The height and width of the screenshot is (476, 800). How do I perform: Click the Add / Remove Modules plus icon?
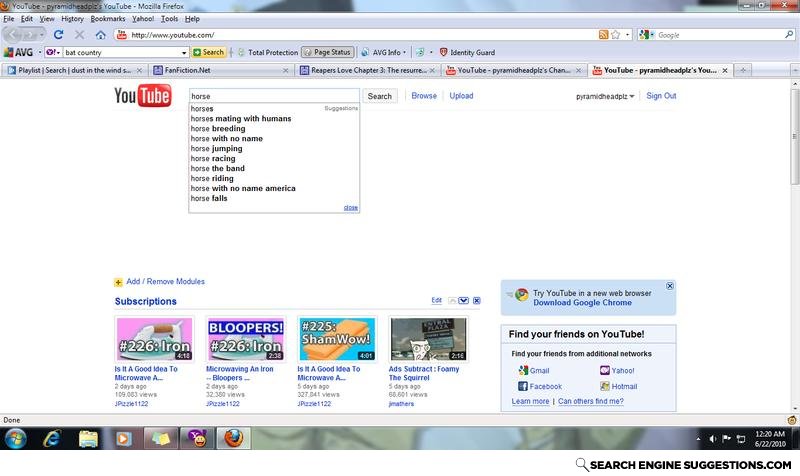(118, 282)
